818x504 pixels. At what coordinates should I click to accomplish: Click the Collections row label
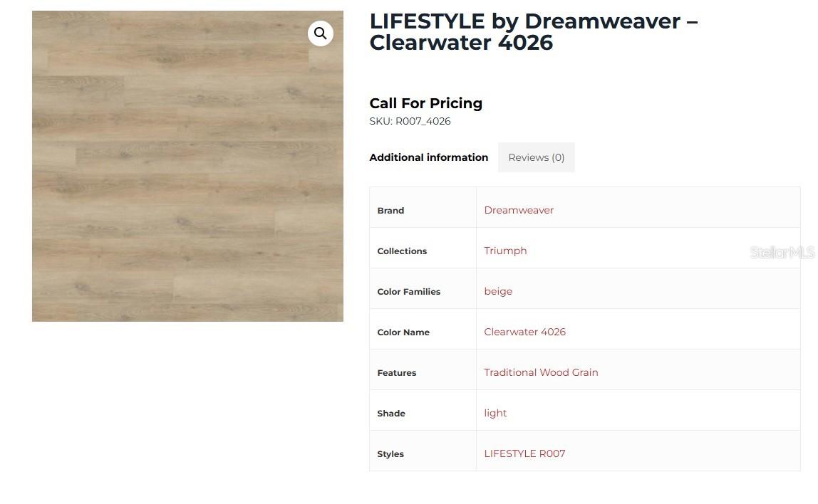click(x=402, y=251)
